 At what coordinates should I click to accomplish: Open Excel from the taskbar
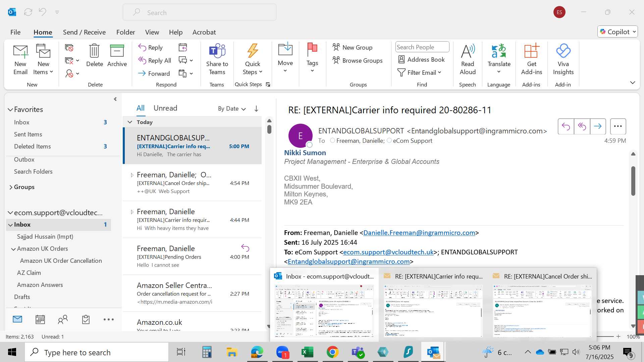(x=307, y=352)
